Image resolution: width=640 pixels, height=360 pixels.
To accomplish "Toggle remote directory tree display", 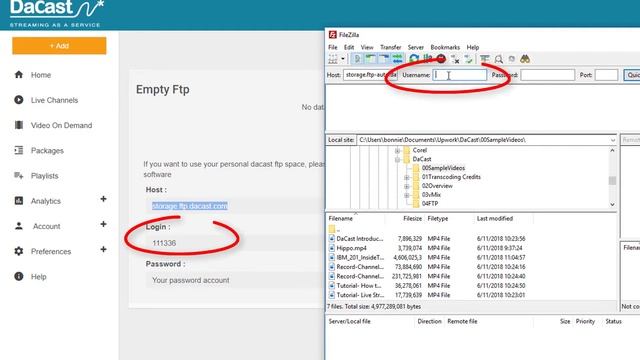I will (384, 59).
